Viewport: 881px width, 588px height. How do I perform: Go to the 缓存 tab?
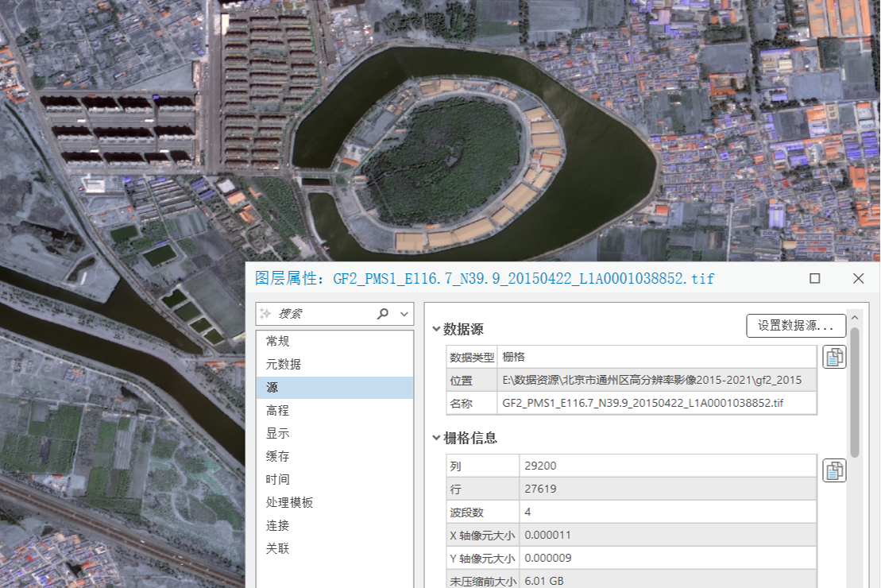point(335,456)
